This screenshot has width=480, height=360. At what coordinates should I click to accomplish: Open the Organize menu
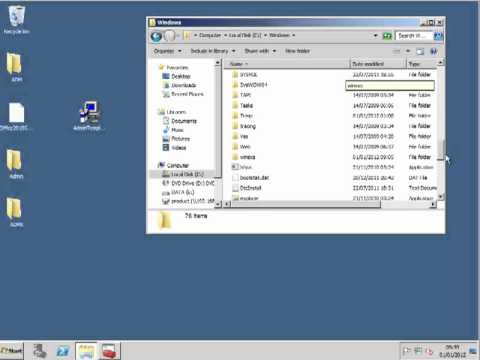(168, 51)
